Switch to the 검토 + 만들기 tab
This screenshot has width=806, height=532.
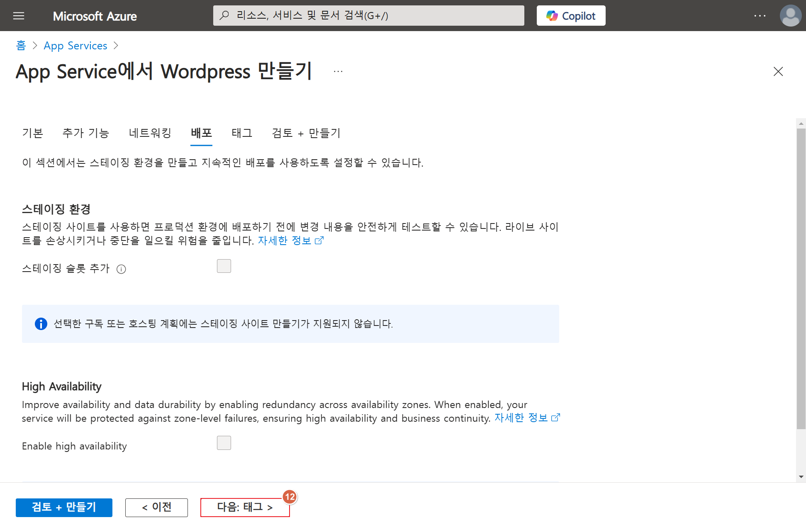tap(306, 133)
